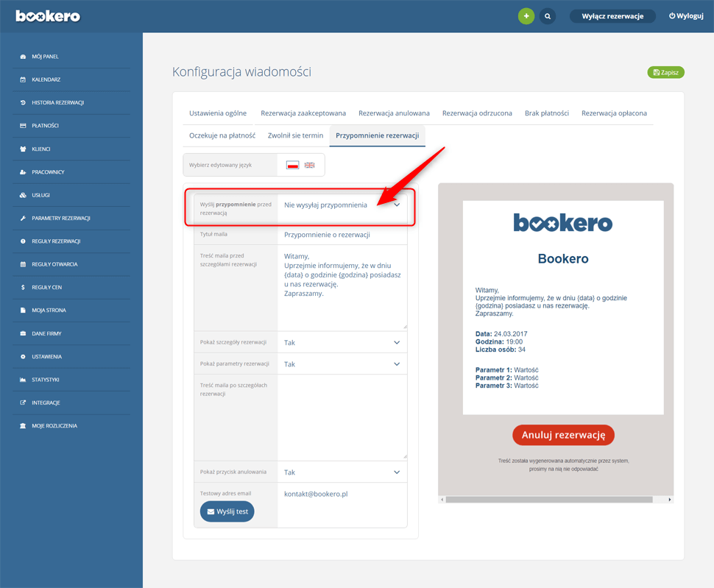Viewport: 714px width, 588px height.
Task: Switch to Rezerwacja opłacona tab
Action: (x=615, y=113)
